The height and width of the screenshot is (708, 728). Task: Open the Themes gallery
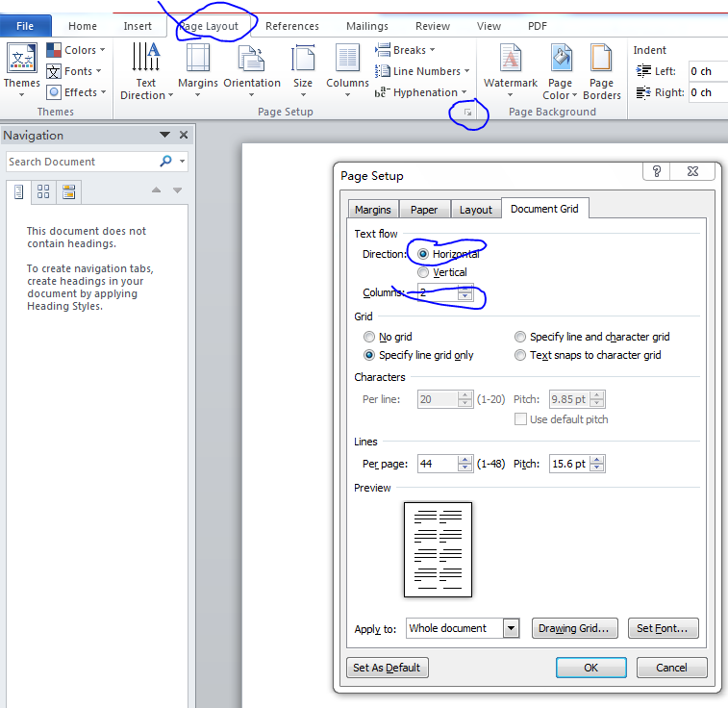[x=21, y=70]
